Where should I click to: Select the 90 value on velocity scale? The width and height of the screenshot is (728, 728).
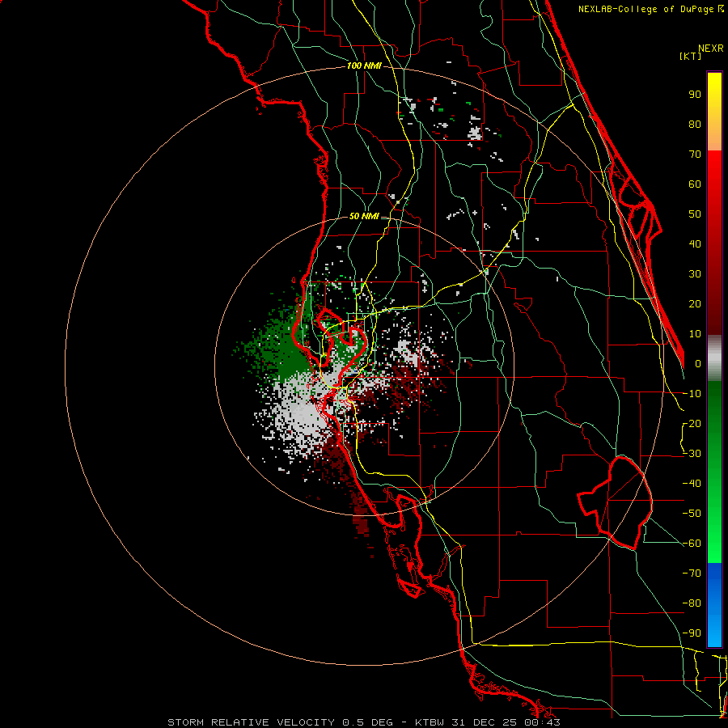tap(695, 95)
